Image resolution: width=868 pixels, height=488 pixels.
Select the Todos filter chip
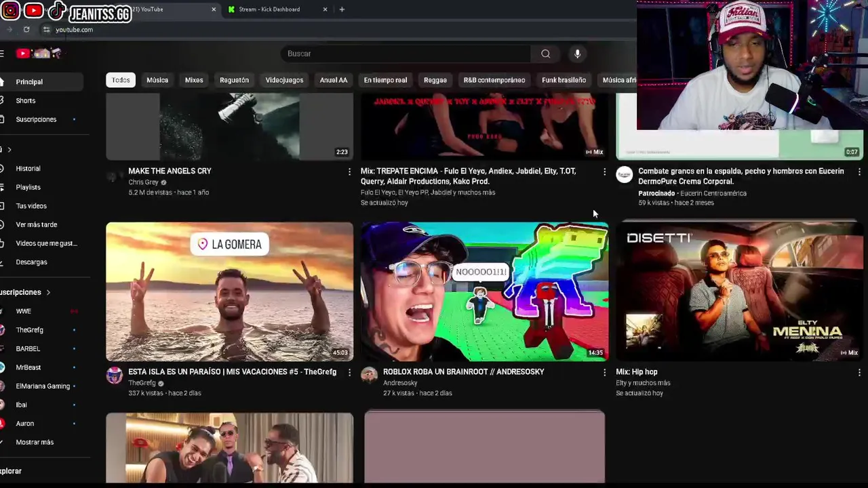pyautogui.click(x=121, y=80)
